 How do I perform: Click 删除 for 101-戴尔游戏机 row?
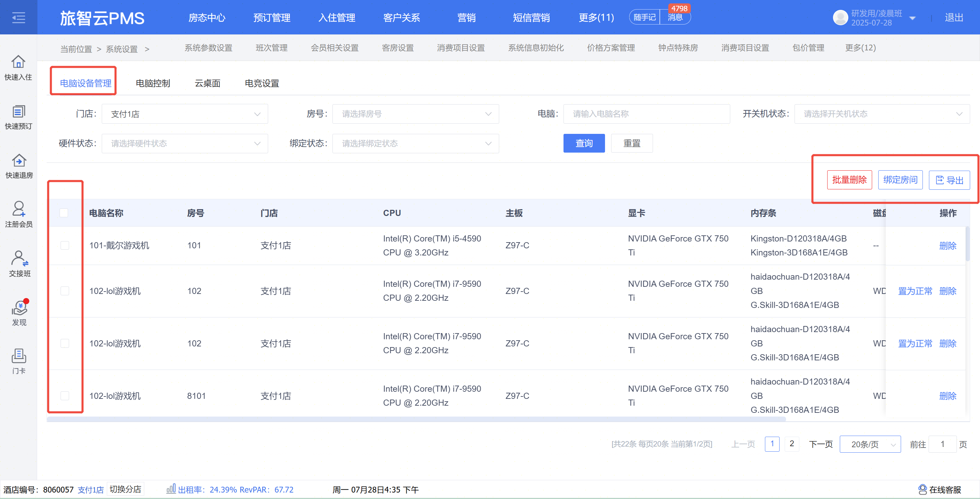coord(948,246)
